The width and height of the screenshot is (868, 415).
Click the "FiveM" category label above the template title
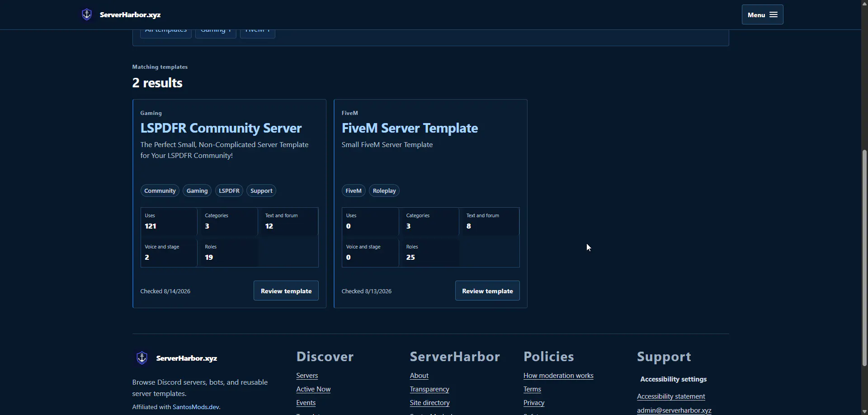click(x=350, y=113)
